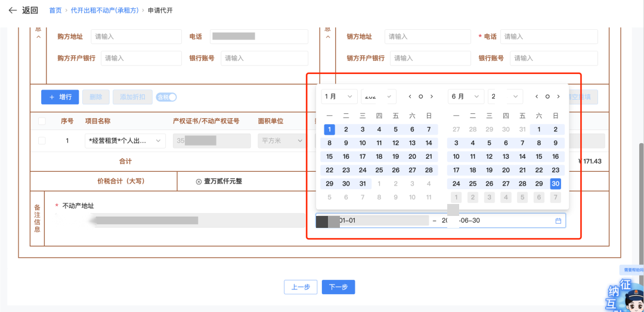644x312 pixels.
Task: Pick day 24 in the June calendar
Action: click(x=456, y=184)
